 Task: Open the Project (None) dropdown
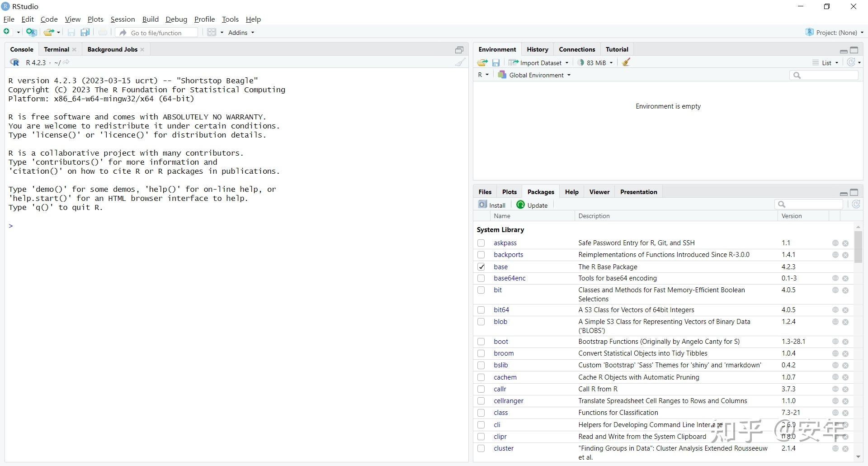(x=835, y=33)
